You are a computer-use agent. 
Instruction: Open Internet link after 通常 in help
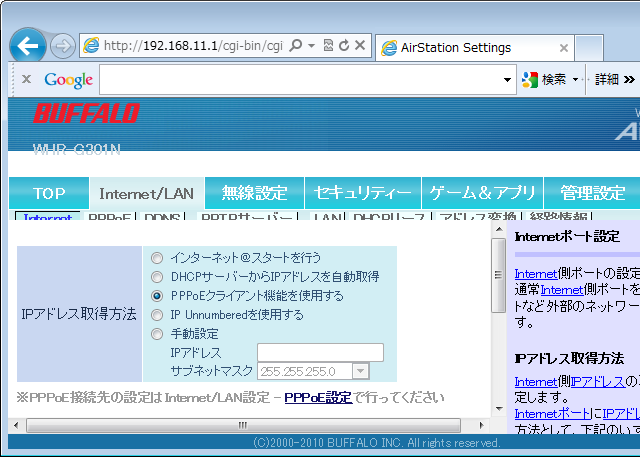[x=562, y=290]
